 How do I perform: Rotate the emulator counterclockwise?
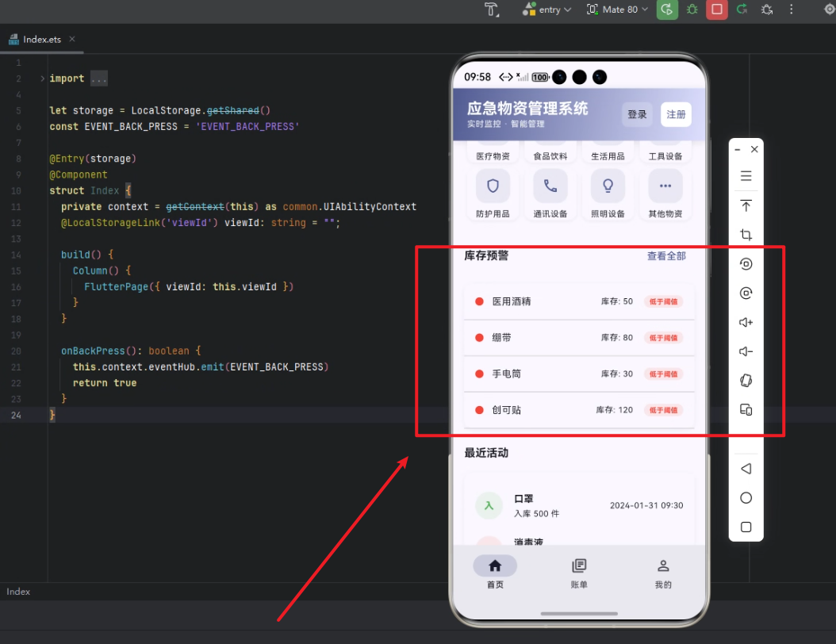746,263
